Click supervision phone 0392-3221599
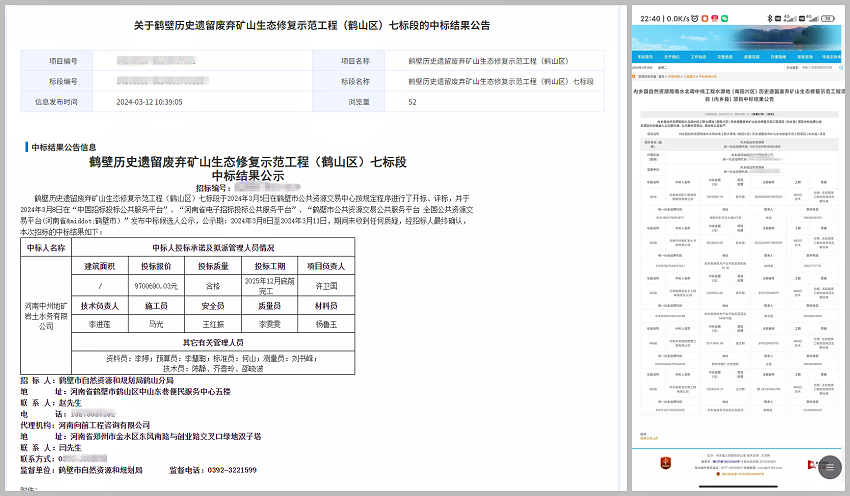This screenshot has width=850, height=496. coord(232,470)
